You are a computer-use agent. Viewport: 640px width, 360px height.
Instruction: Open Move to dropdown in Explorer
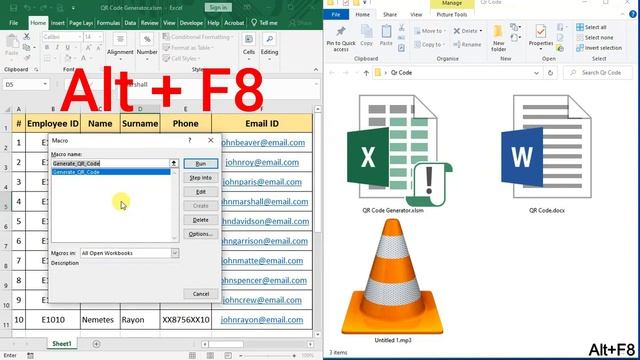[431, 31]
